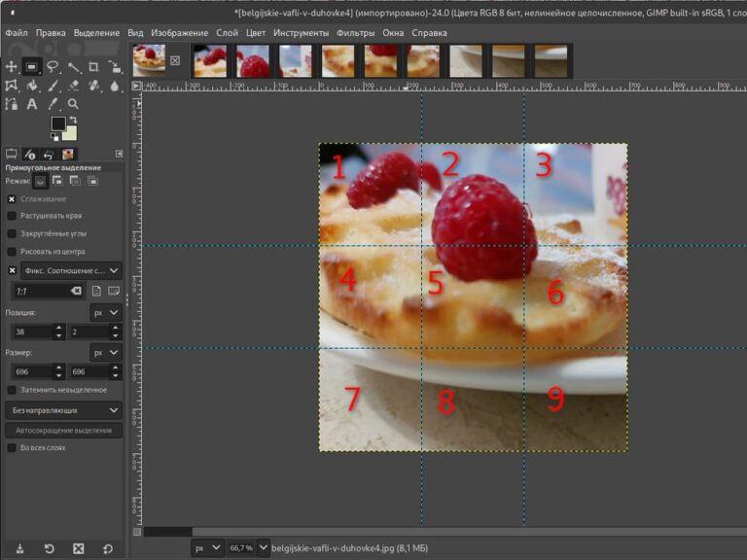
Task: Select the Bucket Fill tool
Action: coord(31,86)
